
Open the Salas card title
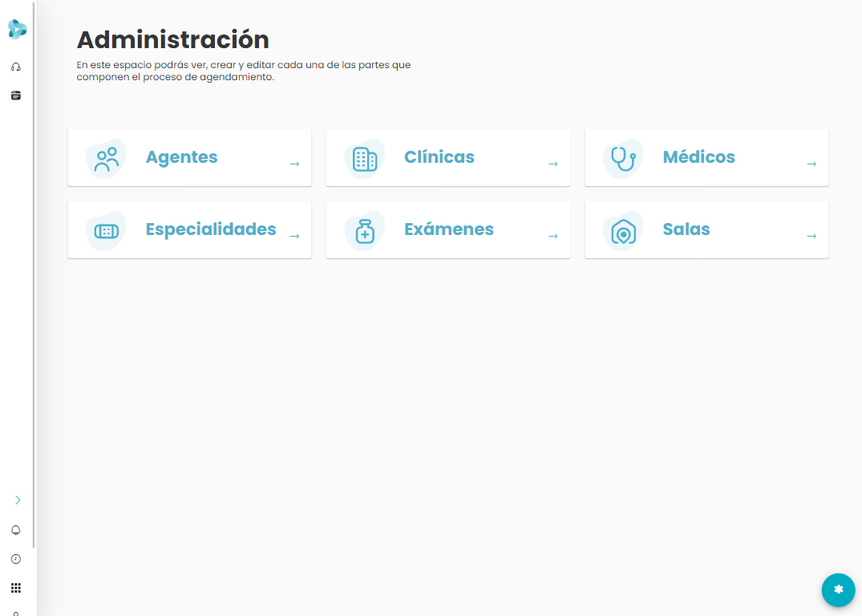point(686,229)
